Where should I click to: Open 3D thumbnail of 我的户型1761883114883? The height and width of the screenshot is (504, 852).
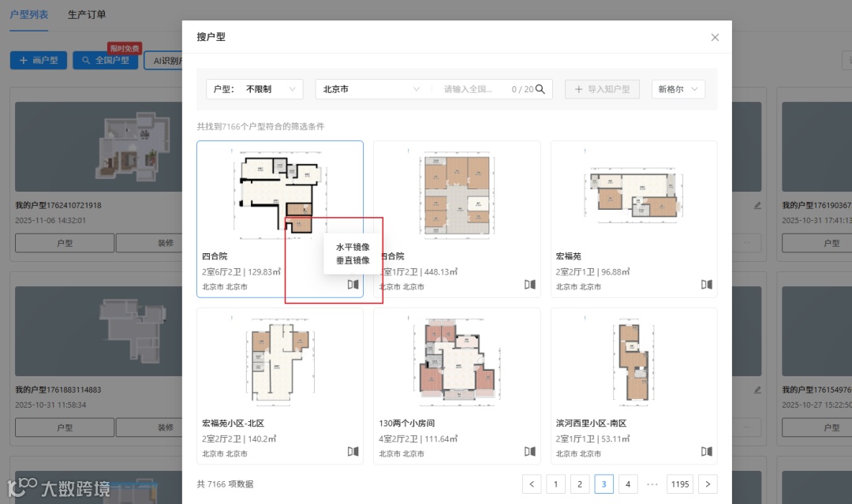(99, 331)
